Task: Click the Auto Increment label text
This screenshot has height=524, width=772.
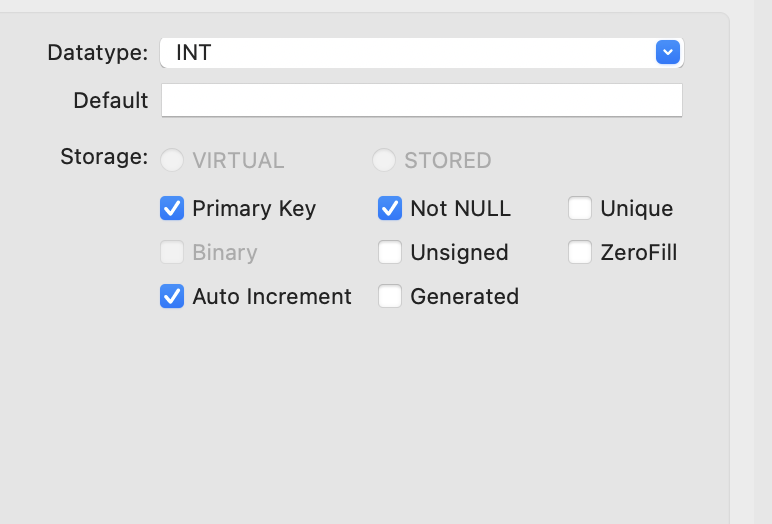Action: coord(272,296)
